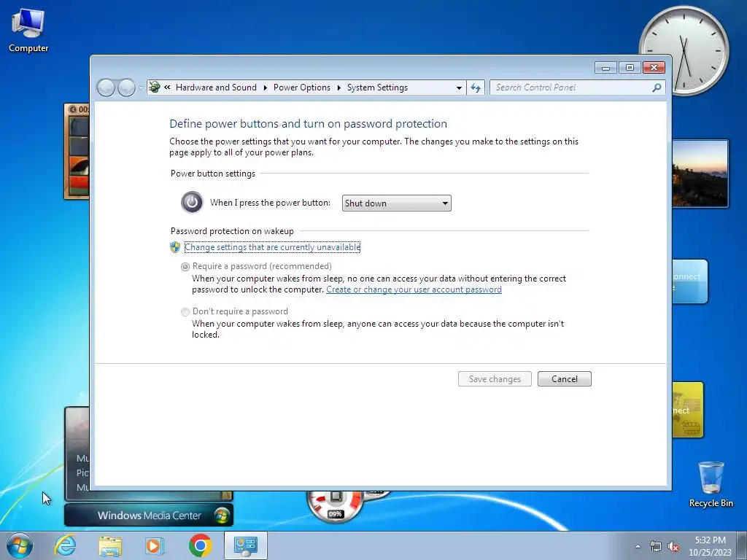The height and width of the screenshot is (560, 747).
Task: Open the Windows Start button
Action: click(20, 545)
